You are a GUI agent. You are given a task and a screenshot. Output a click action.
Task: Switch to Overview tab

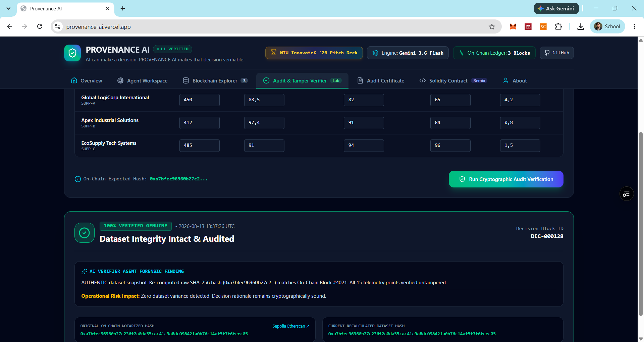(x=87, y=80)
